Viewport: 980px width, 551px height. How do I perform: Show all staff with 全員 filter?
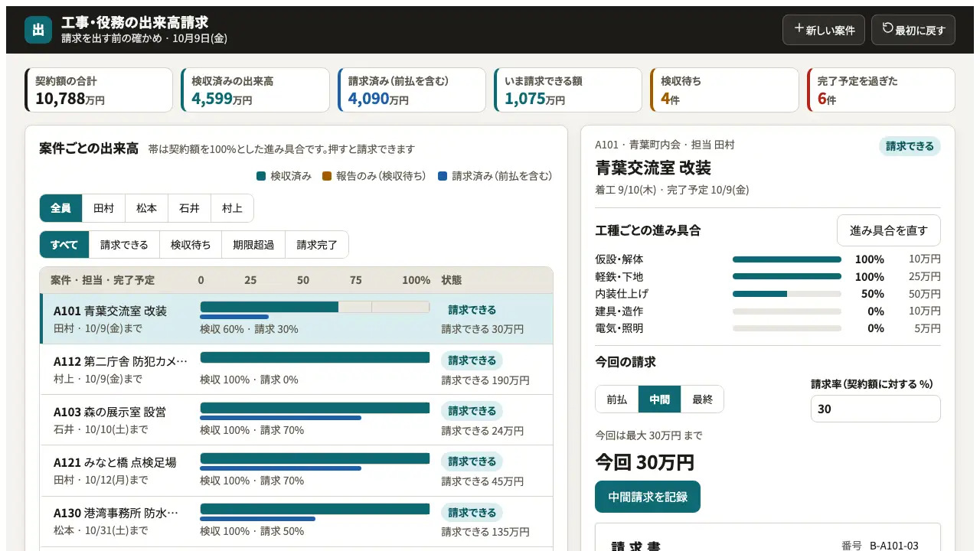tap(60, 208)
